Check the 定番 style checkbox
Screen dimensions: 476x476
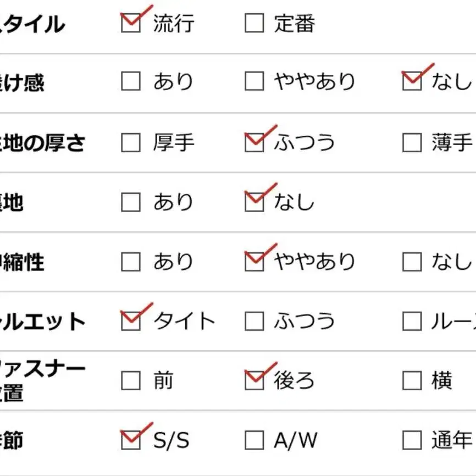[254, 23]
